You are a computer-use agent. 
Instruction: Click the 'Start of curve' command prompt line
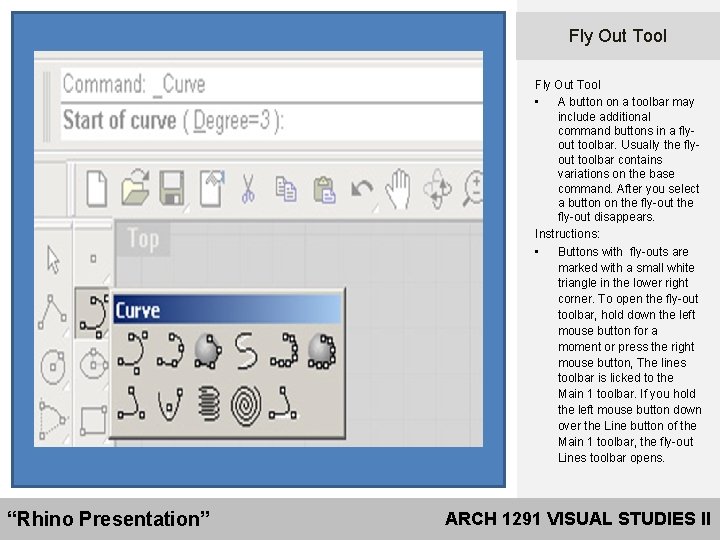(x=271, y=122)
